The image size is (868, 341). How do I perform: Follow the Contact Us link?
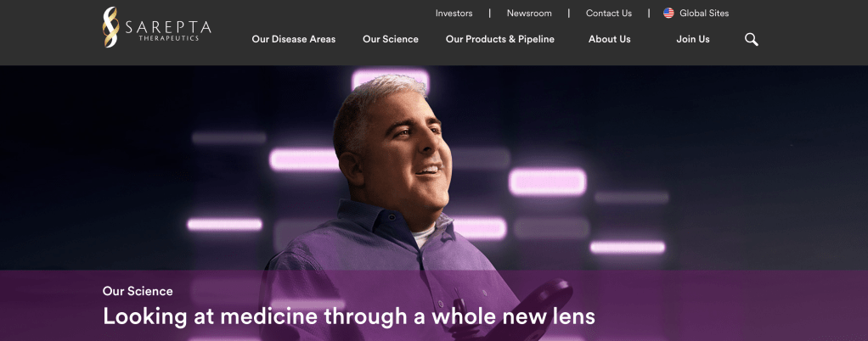[609, 14]
